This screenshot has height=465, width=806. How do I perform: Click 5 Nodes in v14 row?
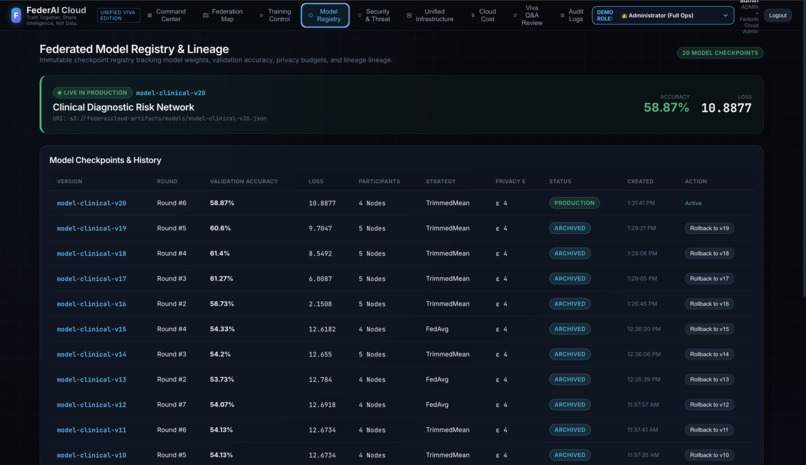tap(372, 355)
